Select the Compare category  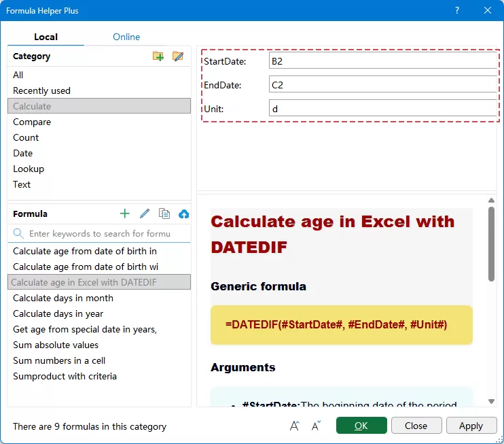(x=99, y=122)
